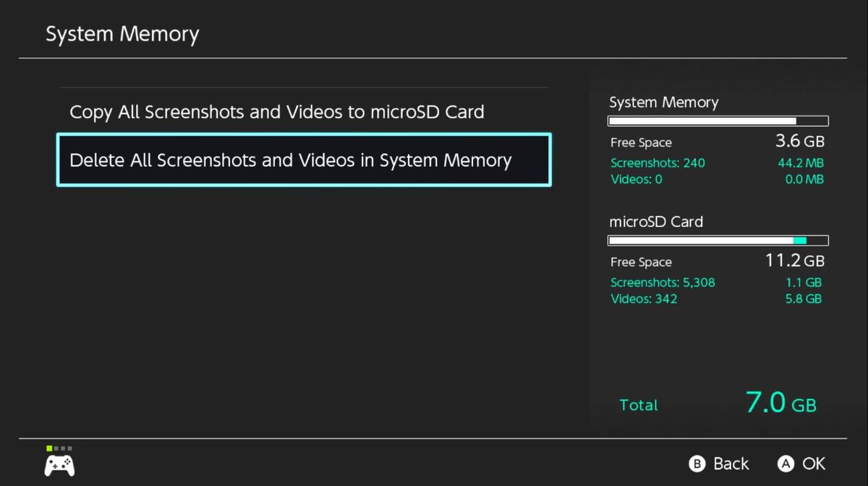Viewport: 868px width, 486px height.
Task: Click the Videos: 342 entry
Action: click(644, 299)
